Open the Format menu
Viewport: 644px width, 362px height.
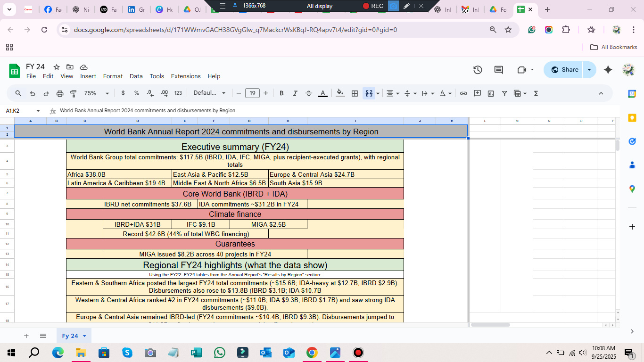pos(113,76)
